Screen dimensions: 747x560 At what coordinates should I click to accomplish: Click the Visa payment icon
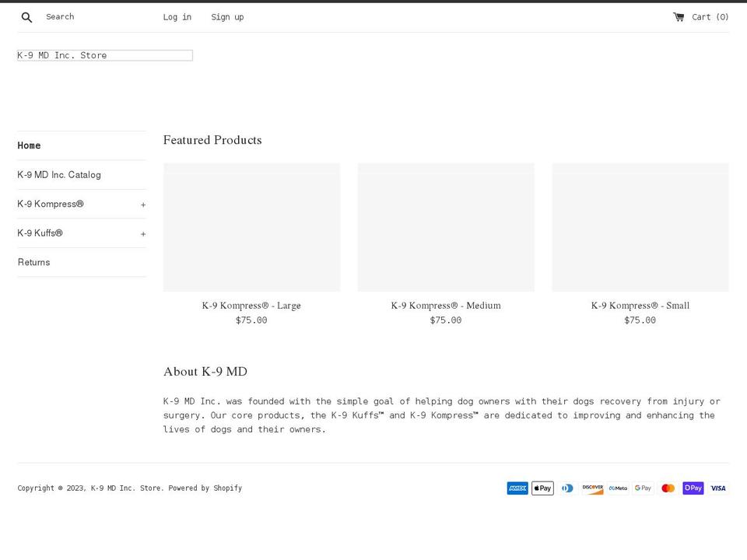(718, 488)
